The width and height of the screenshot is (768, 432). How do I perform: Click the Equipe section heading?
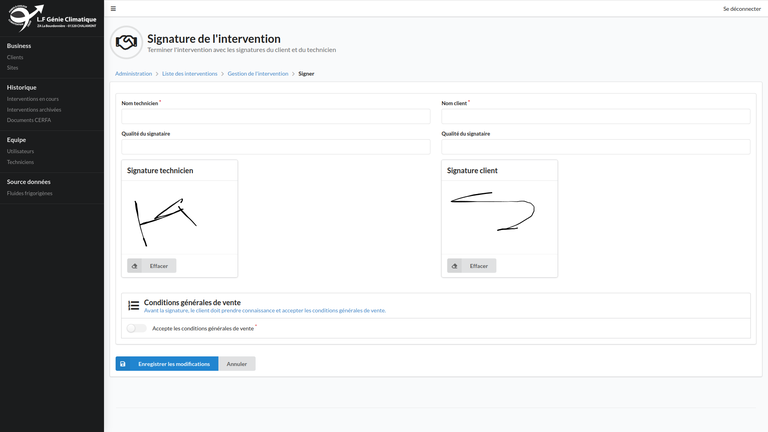[16, 140]
